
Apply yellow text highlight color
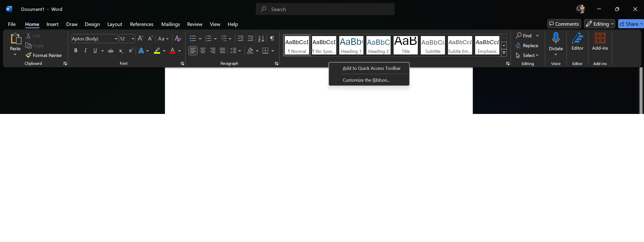[157, 50]
